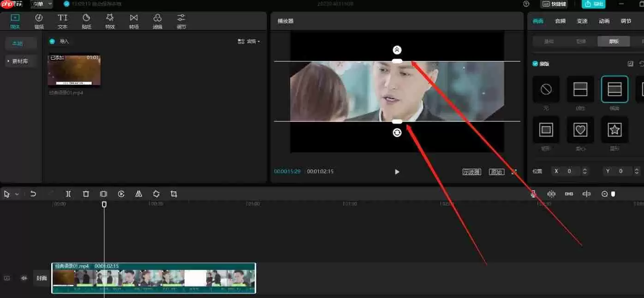Open the 转场 (Transitions) panel
This screenshot has height=298, width=644.
click(133, 21)
